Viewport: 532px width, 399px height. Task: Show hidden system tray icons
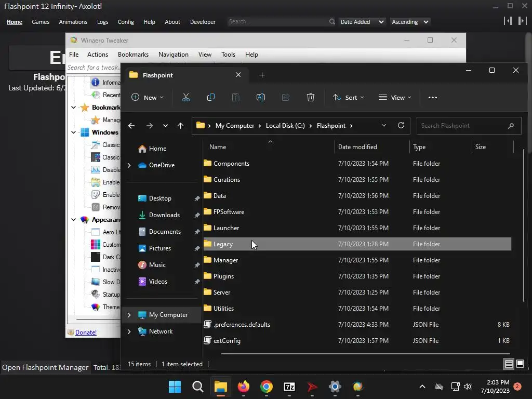(422, 387)
